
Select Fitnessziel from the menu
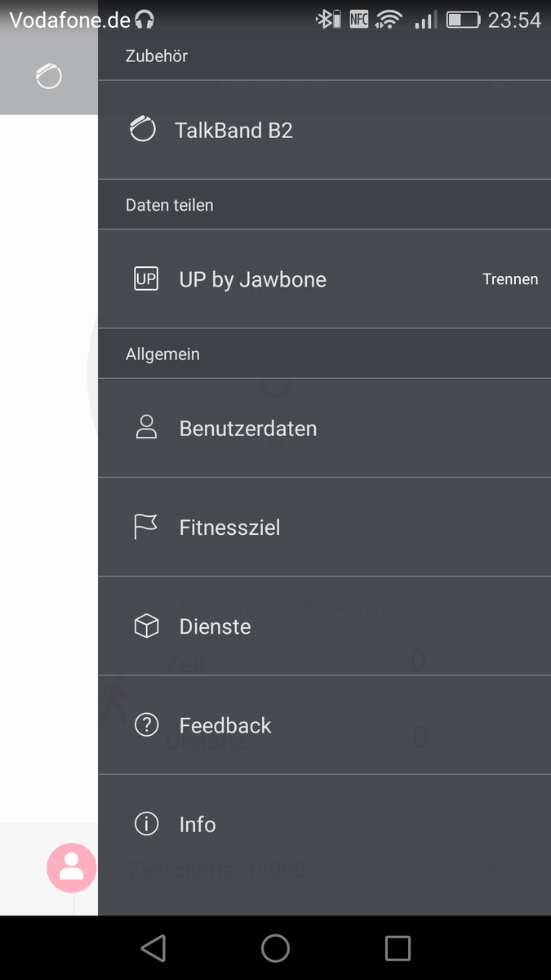230,528
